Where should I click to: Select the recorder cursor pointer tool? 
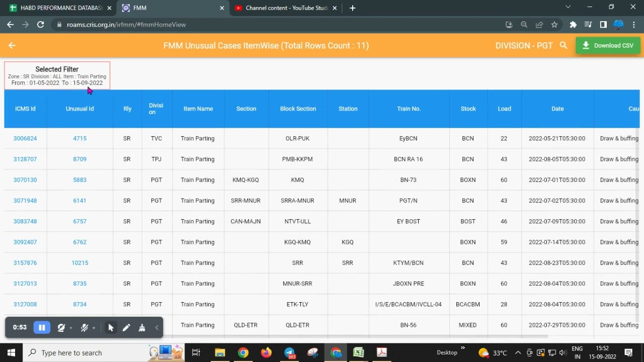[x=111, y=328]
